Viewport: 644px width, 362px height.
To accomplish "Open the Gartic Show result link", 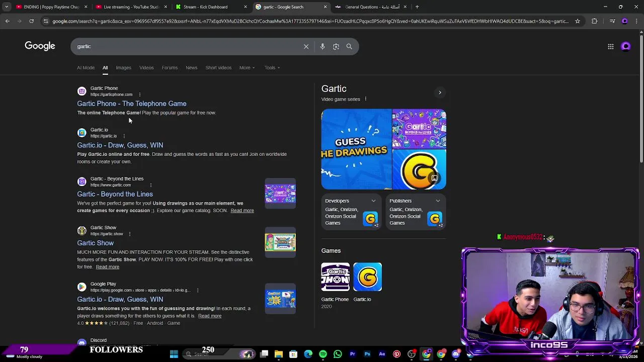I will (95, 243).
